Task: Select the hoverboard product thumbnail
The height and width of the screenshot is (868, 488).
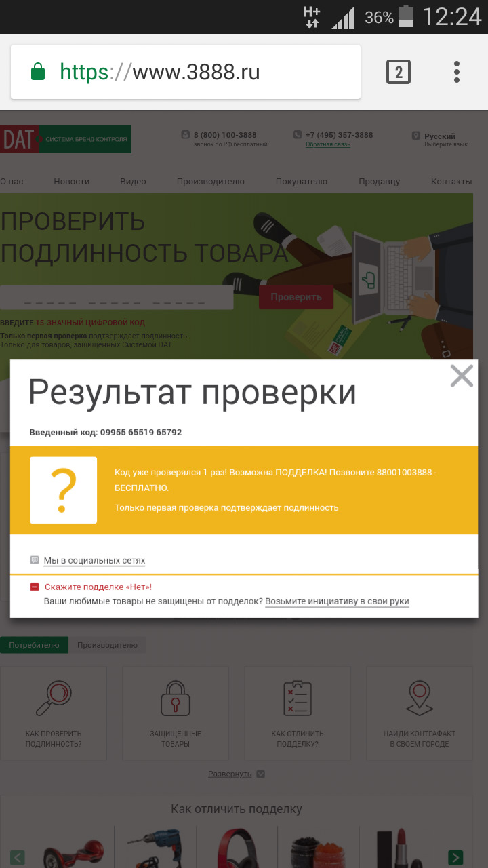Action: [x=74, y=848]
